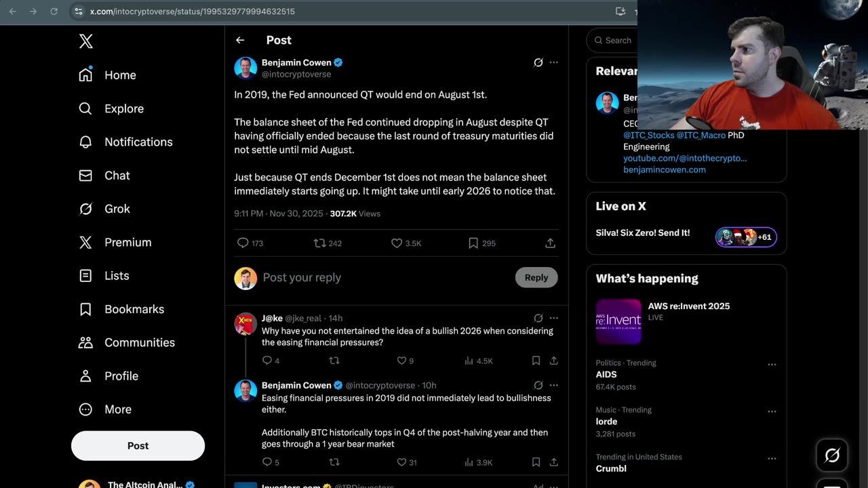868x488 pixels.
Task: Open the floating Grok button at bottom right
Action: point(832,455)
